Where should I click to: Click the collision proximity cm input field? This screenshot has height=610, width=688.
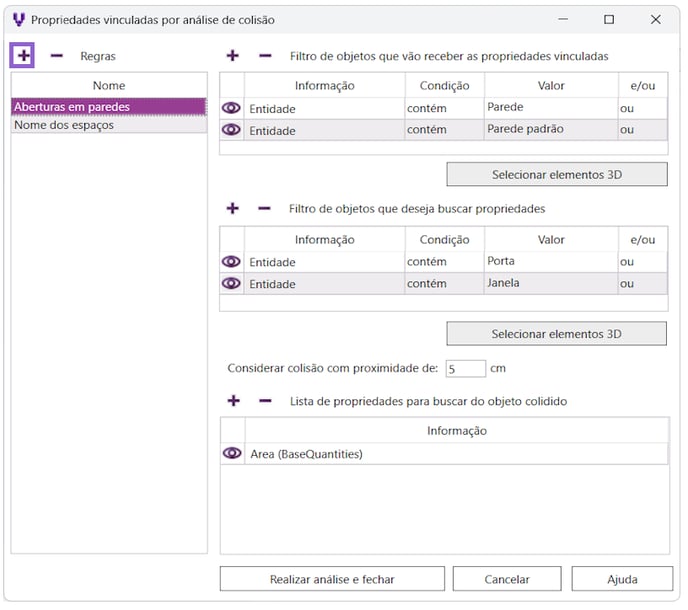coord(465,368)
